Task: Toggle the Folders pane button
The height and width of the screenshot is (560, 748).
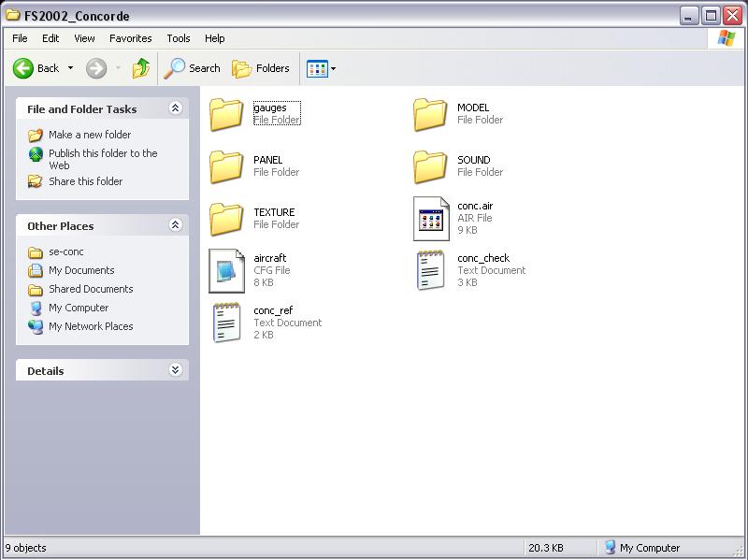Action: [261, 68]
